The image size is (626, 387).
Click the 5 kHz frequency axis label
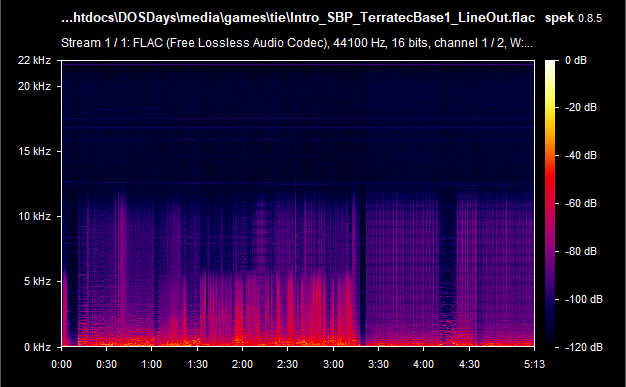click(x=37, y=282)
